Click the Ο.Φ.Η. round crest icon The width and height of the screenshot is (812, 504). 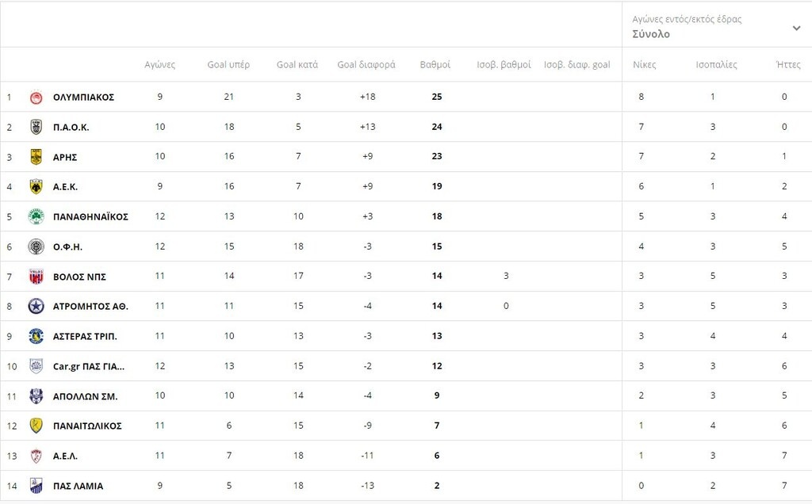[x=36, y=246]
